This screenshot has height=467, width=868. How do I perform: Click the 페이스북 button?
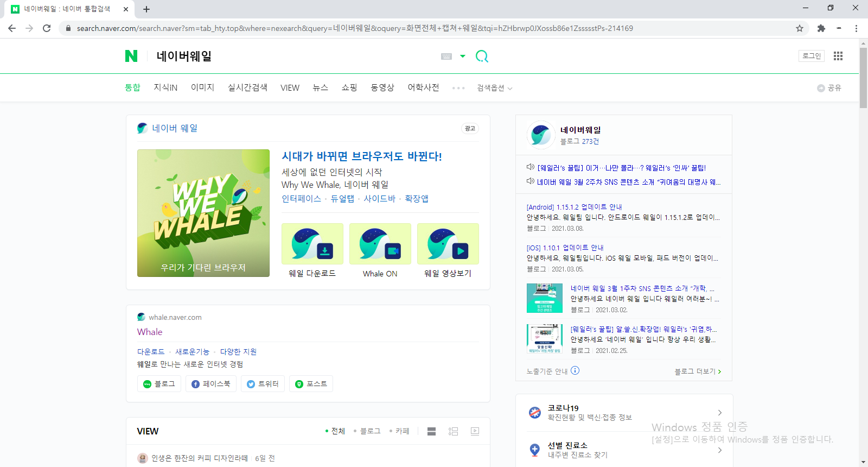coord(211,384)
